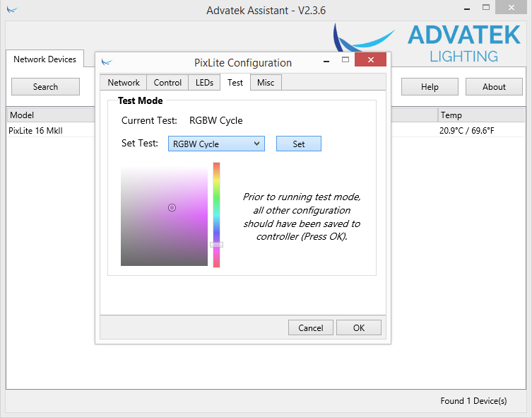
Task: Click the Set Test: label
Action: [140, 143]
